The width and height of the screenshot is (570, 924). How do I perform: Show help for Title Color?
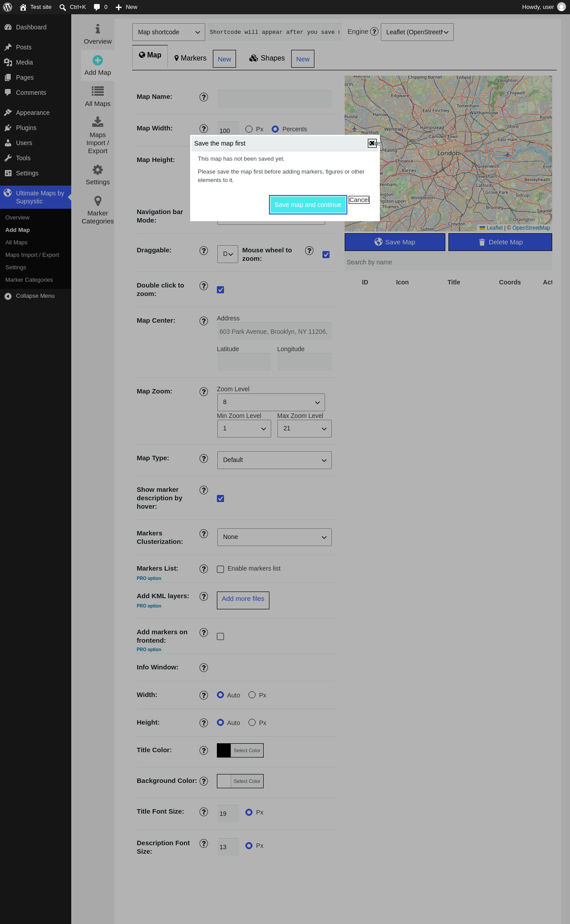coord(204,750)
